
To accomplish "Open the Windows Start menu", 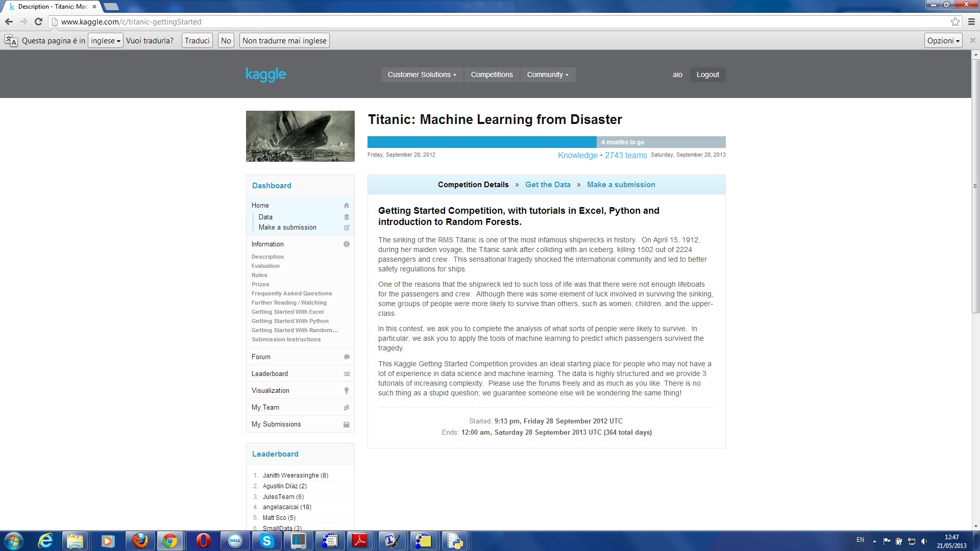I will (13, 541).
